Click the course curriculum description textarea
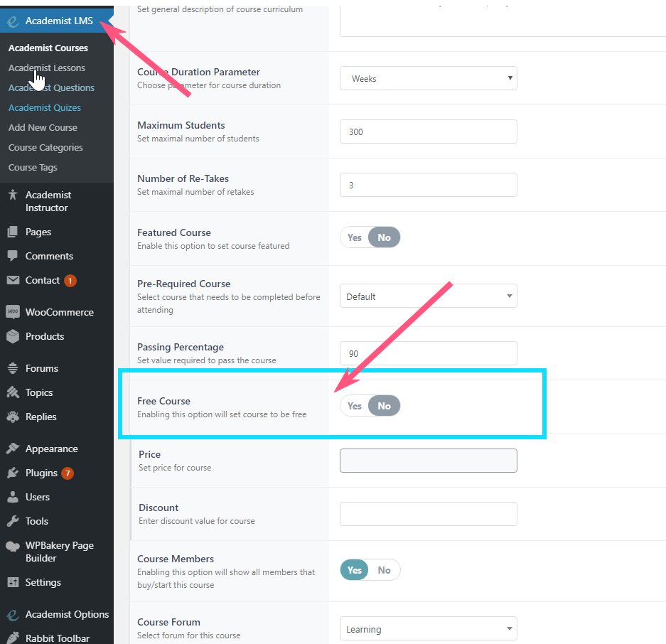666x644 pixels. coord(503,21)
